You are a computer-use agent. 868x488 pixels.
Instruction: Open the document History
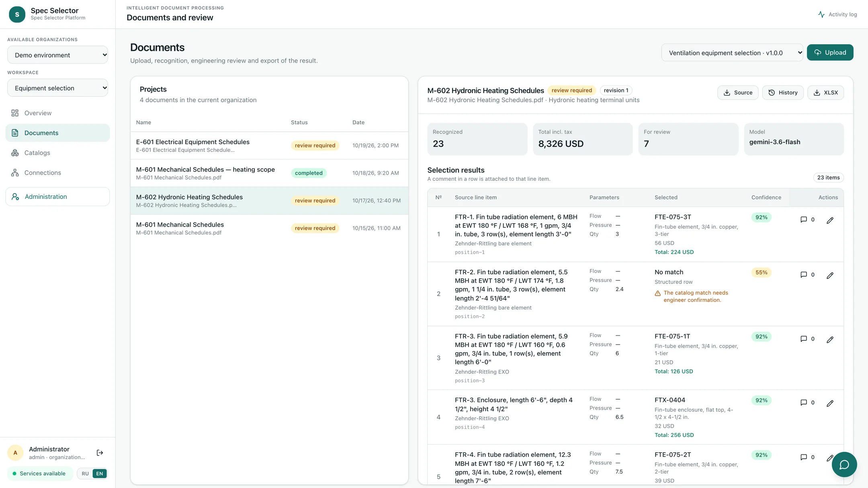point(783,92)
